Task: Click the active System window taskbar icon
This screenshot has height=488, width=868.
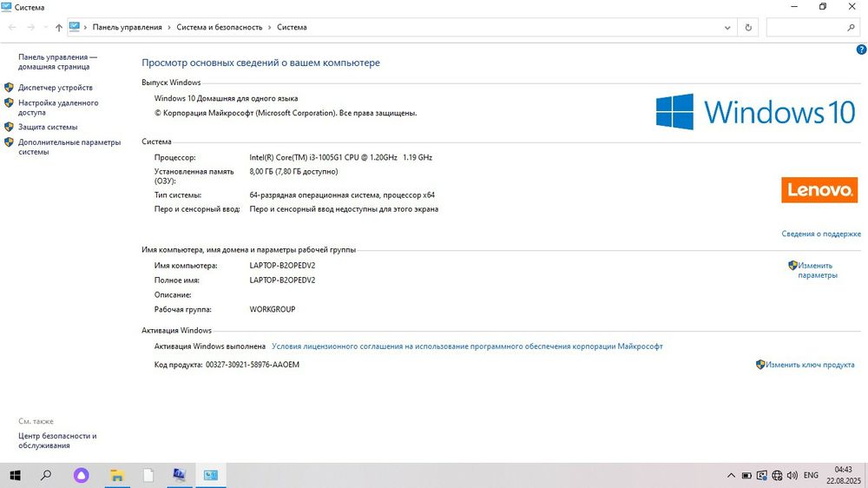Action: [211, 475]
